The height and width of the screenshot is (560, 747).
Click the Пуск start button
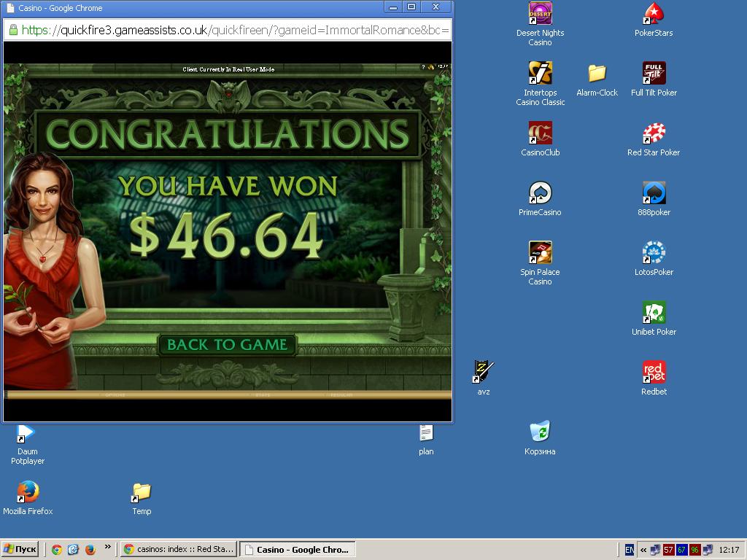coord(20,550)
